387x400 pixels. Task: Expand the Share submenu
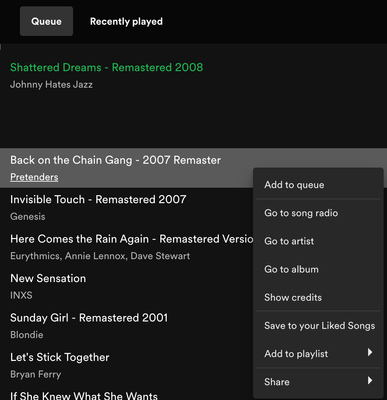click(318, 382)
